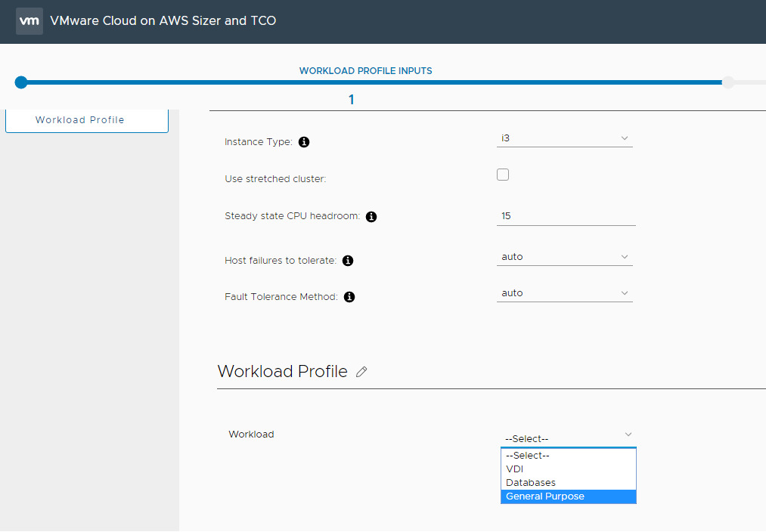Edit Workload Profile name with pencil icon
The height and width of the screenshot is (532, 766).
pos(361,372)
